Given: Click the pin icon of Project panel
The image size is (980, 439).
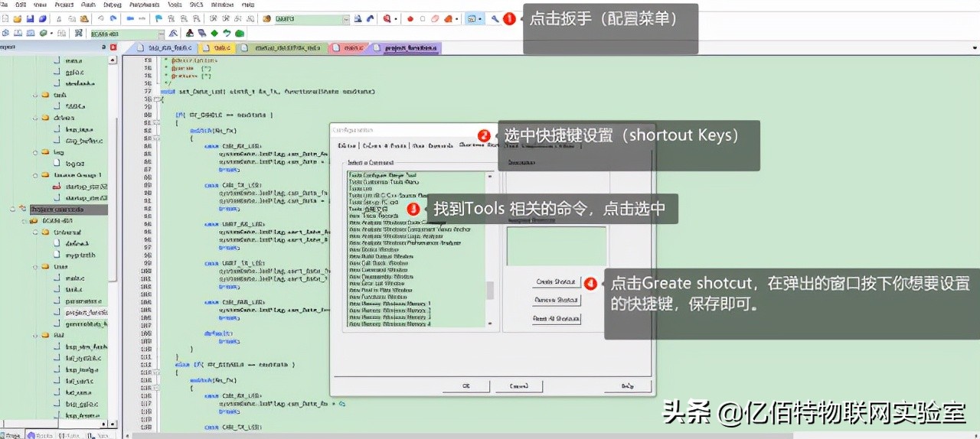Looking at the screenshot, I should 103,47.
